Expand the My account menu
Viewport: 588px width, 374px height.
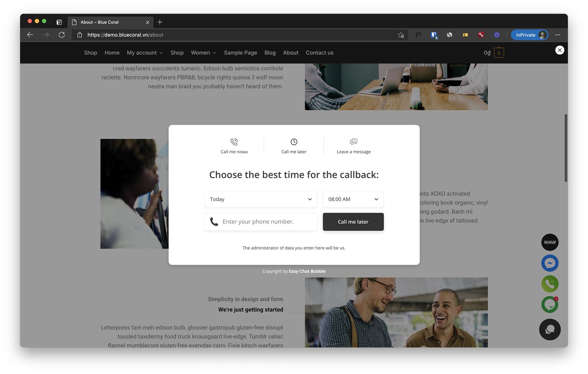145,53
